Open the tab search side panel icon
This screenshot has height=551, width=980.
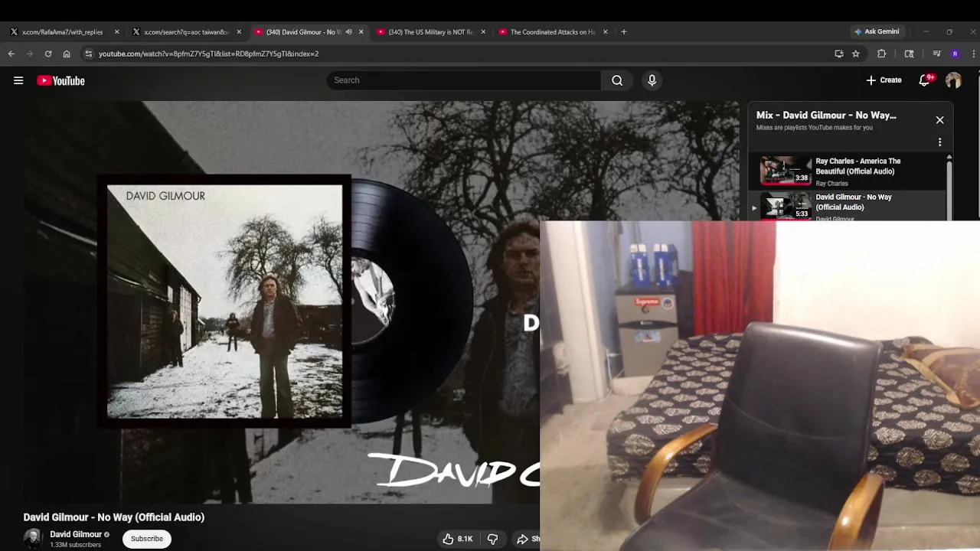coord(910,54)
